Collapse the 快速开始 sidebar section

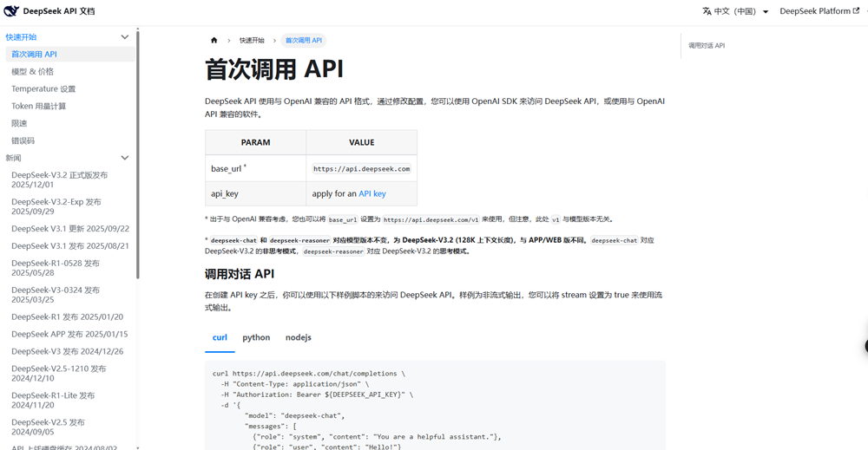point(124,37)
